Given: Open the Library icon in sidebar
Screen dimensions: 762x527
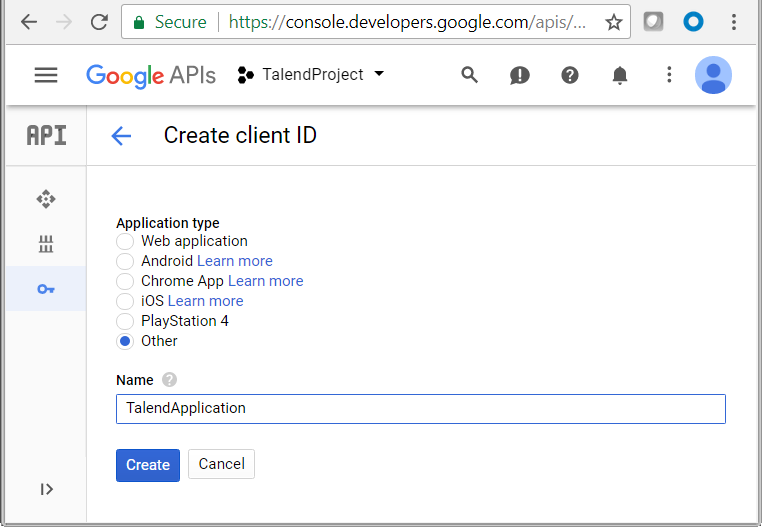Looking at the screenshot, I should (46, 244).
